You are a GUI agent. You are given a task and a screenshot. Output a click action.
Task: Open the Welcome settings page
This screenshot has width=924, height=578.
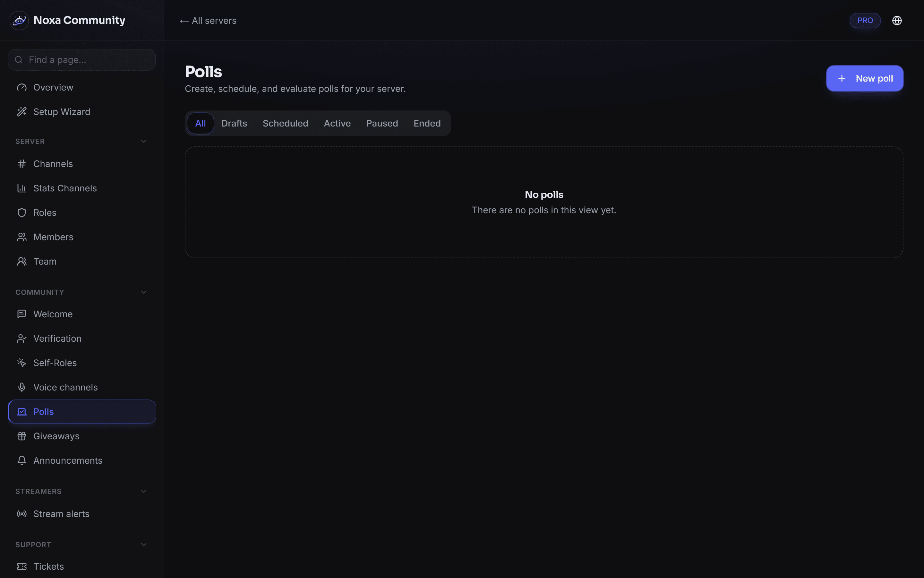[x=82, y=314]
